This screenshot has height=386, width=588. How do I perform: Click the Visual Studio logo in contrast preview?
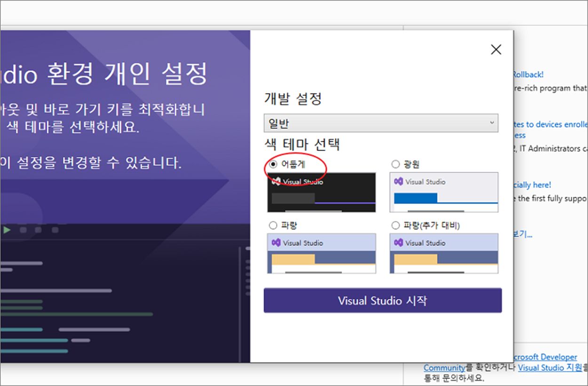pyautogui.click(x=398, y=243)
